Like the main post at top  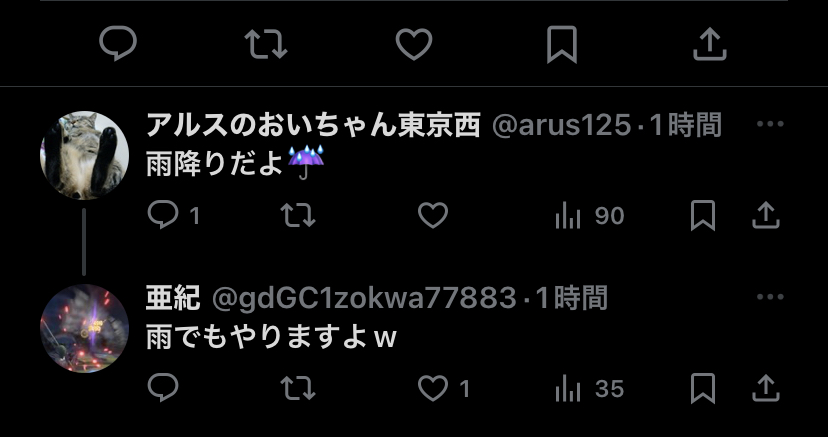(x=414, y=44)
